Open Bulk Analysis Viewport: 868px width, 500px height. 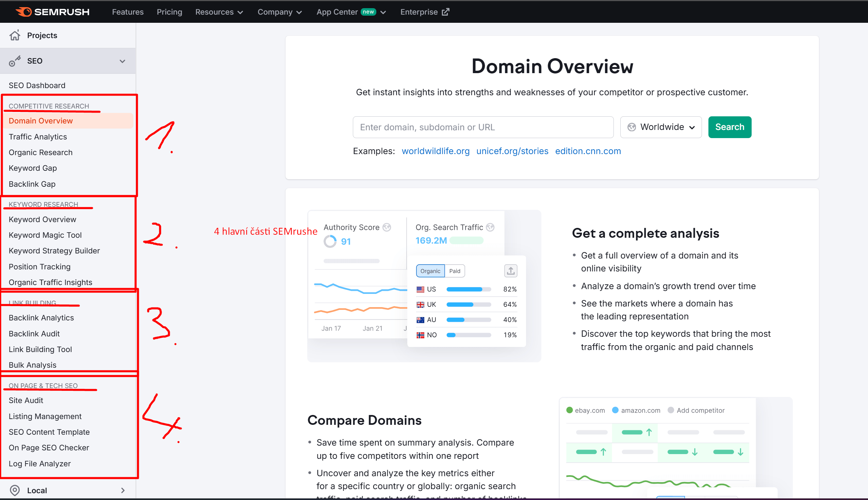32,365
